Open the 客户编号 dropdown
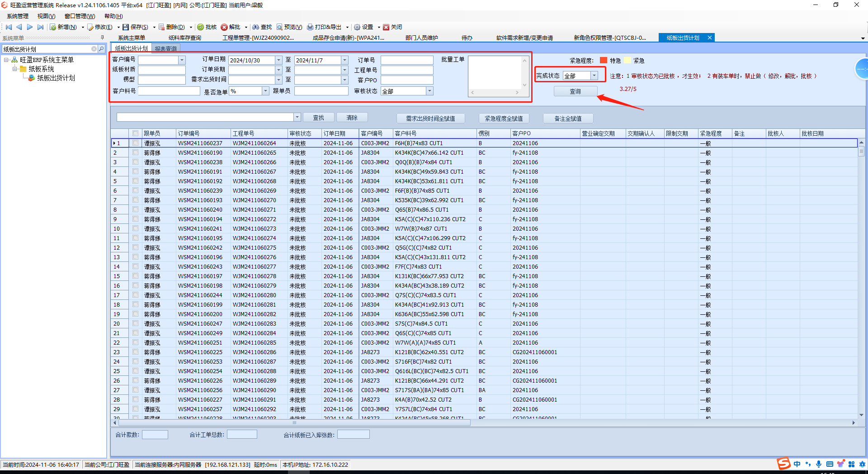This screenshot has height=474, width=868. tap(182, 60)
